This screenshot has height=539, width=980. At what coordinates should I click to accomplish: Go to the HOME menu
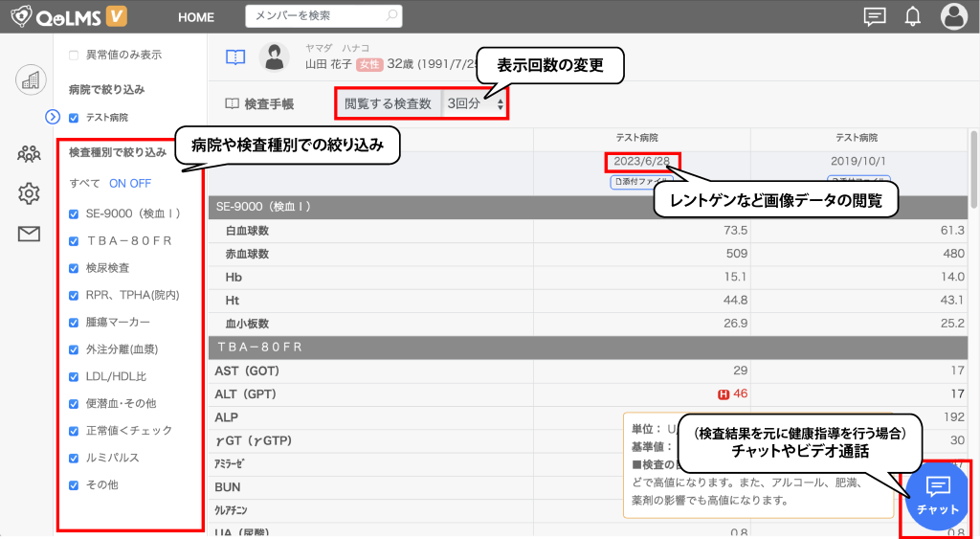(196, 17)
